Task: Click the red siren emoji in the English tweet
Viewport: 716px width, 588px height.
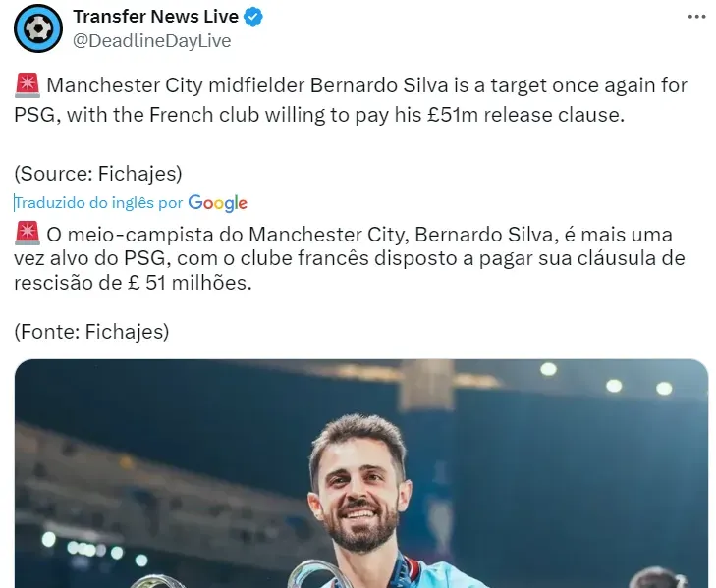Action: [x=28, y=85]
